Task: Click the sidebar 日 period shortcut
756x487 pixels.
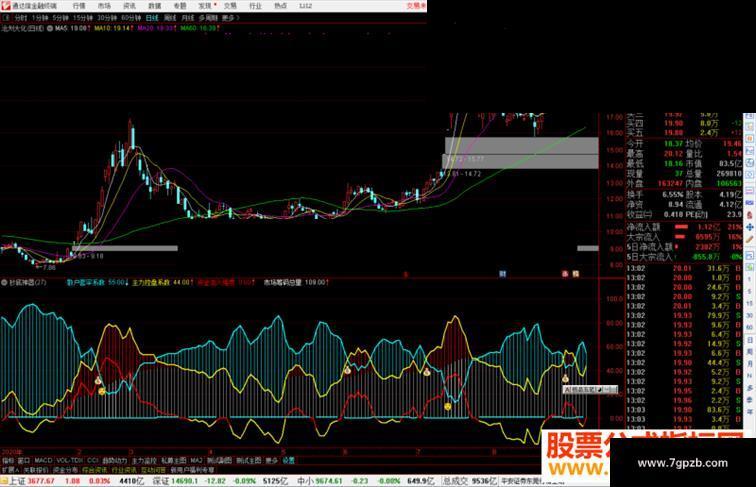Action: (750, 340)
